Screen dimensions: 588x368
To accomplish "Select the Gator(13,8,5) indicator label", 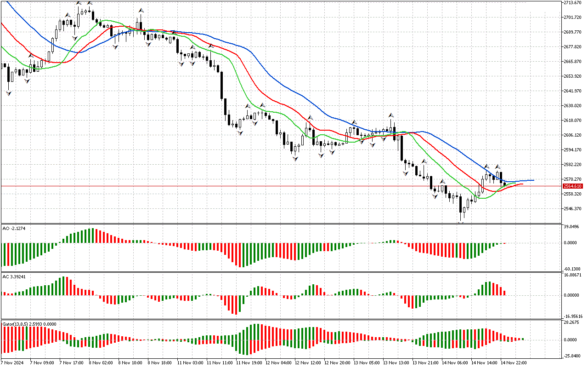I will point(29,324).
